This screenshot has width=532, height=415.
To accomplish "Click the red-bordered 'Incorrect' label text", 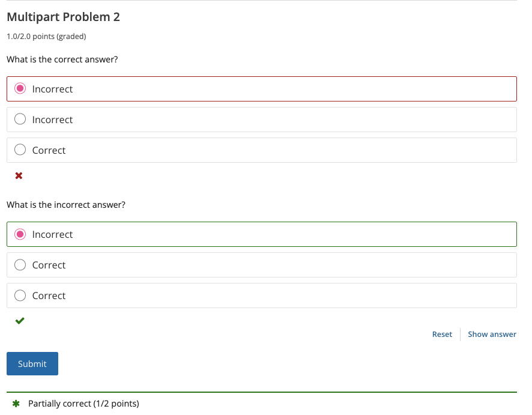I will [52, 89].
